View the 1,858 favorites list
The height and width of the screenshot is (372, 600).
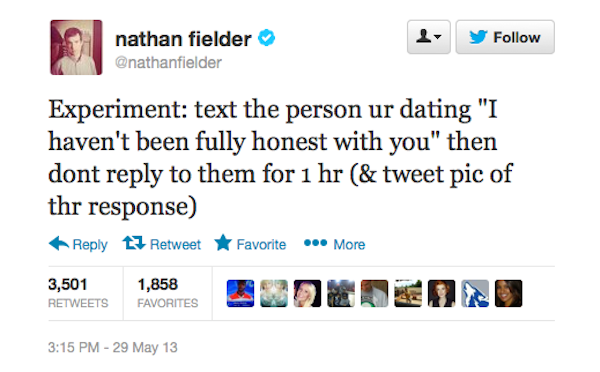point(168,293)
